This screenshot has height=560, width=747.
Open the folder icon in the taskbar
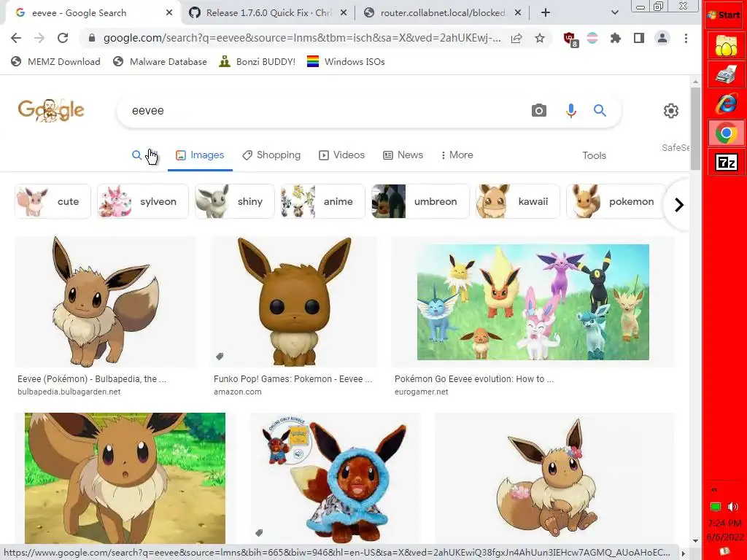726,46
